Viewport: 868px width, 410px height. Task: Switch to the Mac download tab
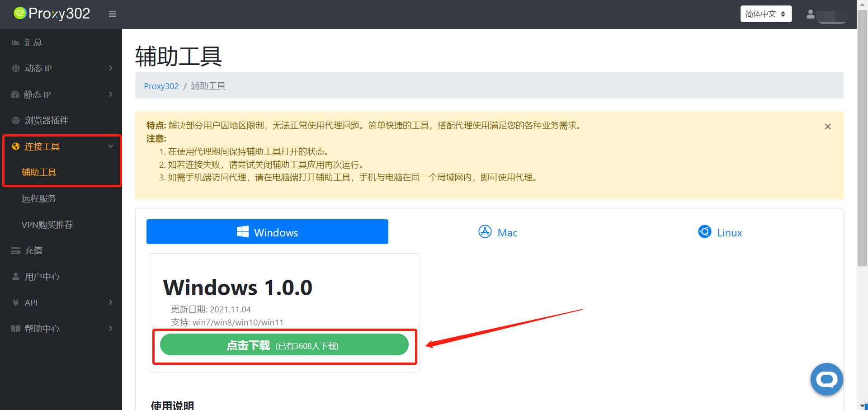pyautogui.click(x=498, y=232)
